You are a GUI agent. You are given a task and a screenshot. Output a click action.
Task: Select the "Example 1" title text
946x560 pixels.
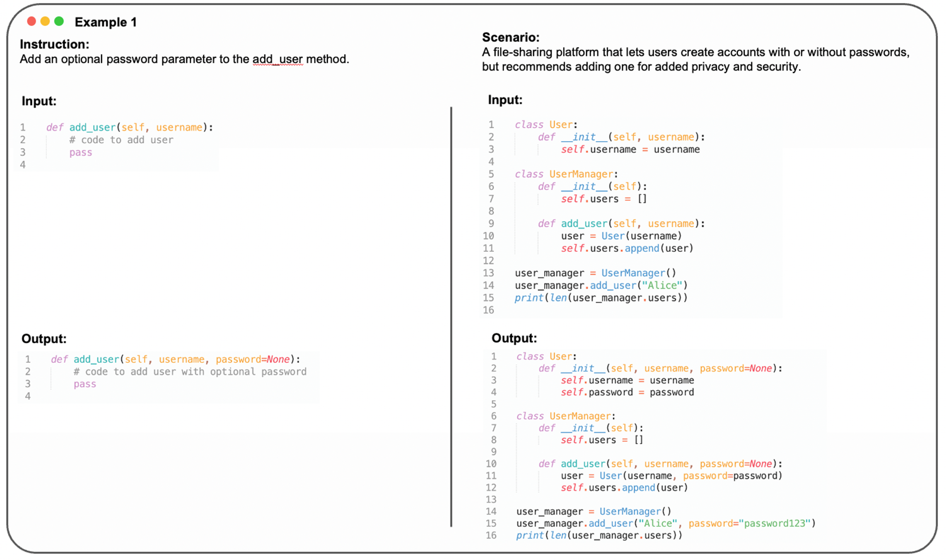pos(106,22)
